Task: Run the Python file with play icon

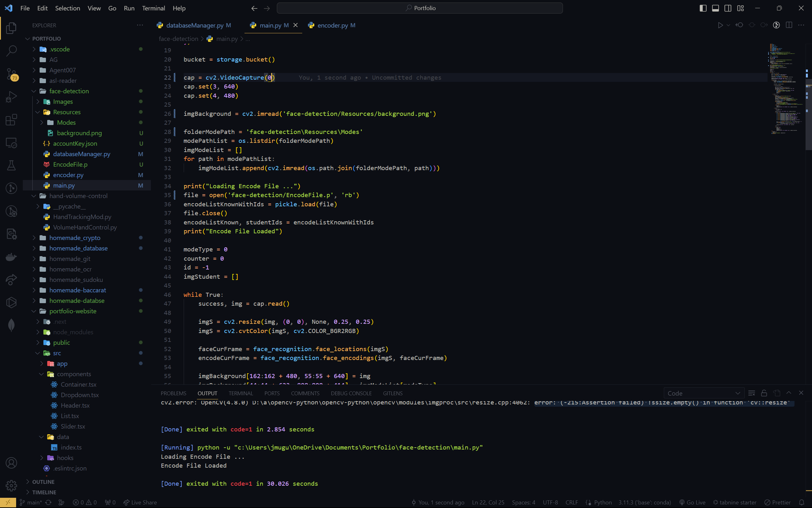Action: coord(720,25)
